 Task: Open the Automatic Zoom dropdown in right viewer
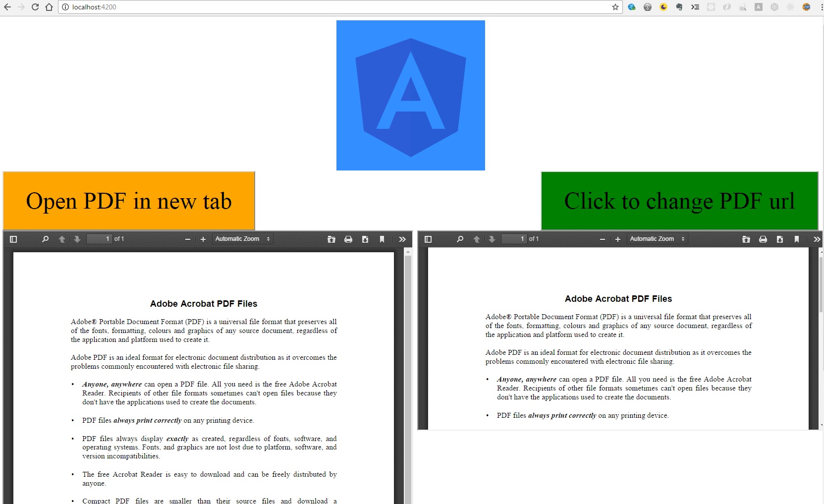point(657,238)
